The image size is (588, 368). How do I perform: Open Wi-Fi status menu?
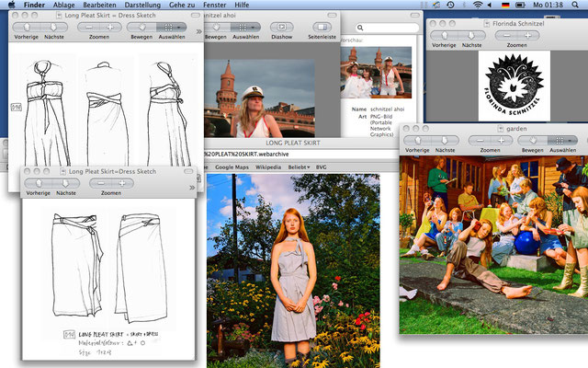(x=478, y=5)
